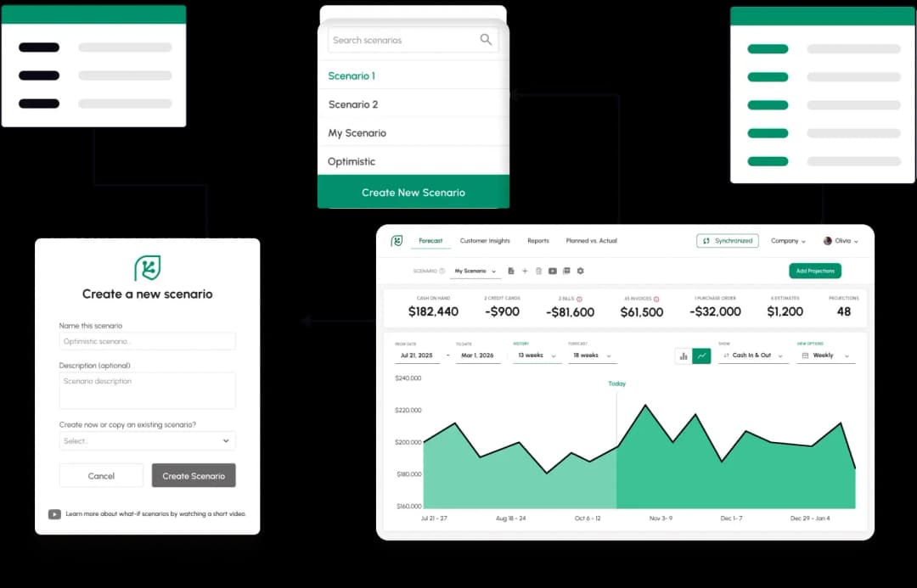The height and width of the screenshot is (588, 917).
Task: Open the video tutorial icon in the scenario toolbar
Action: click(x=552, y=271)
